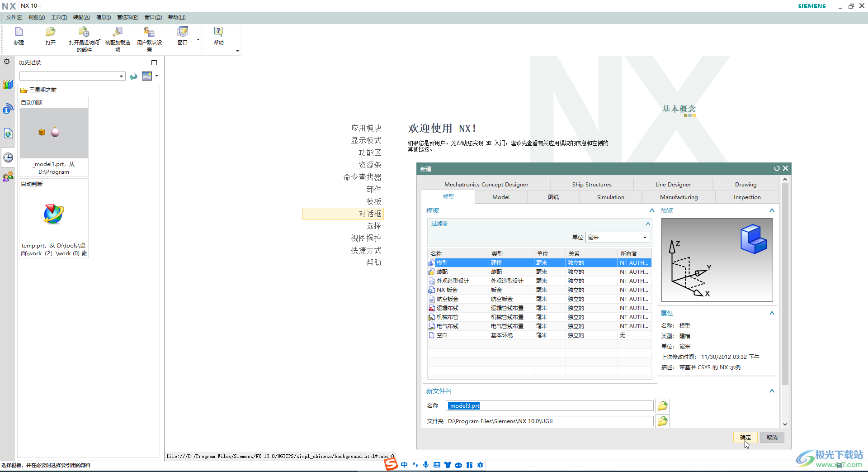Select the NX 钣金 template row
Viewport: 868px width, 472px height.
pos(539,290)
